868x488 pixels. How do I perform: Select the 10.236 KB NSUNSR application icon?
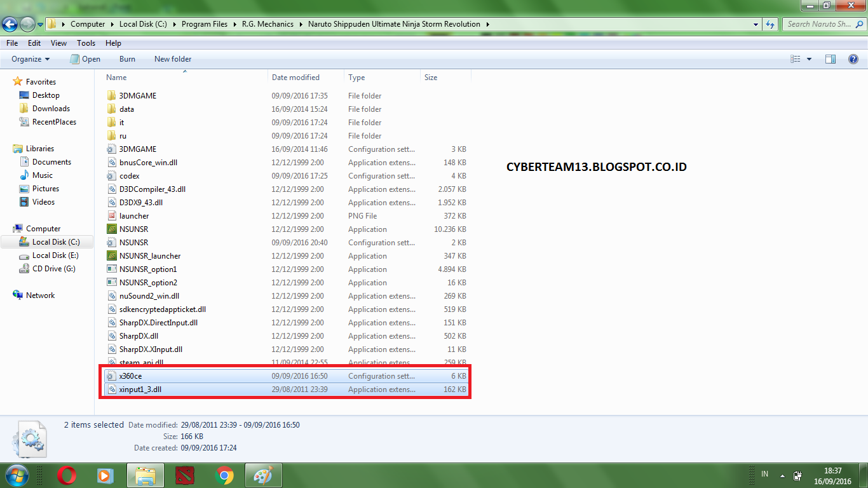111,229
